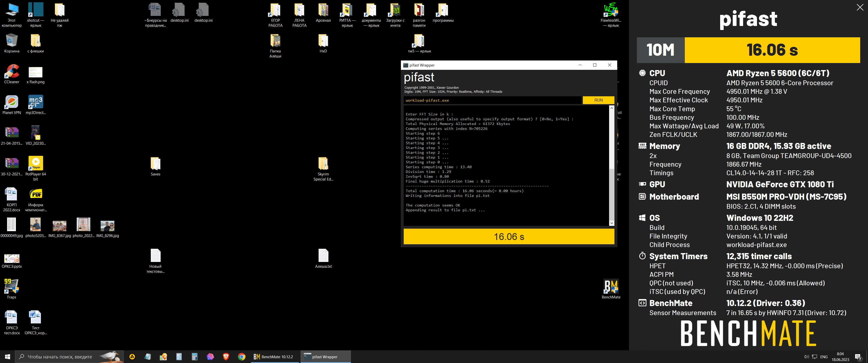Click the Total computation time line in console

tap(464, 191)
